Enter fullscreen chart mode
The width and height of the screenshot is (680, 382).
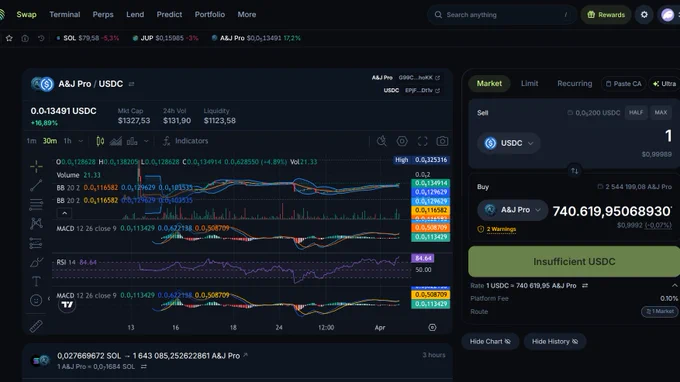(422, 141)
